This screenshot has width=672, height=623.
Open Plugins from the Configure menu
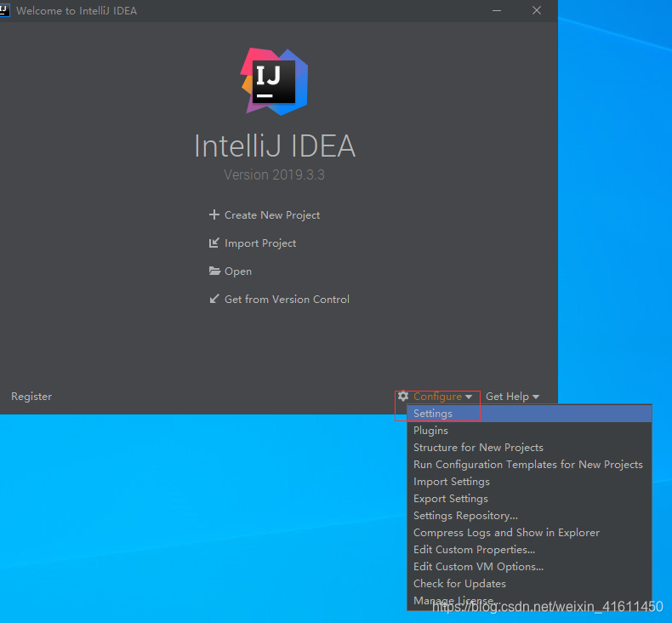529,431
